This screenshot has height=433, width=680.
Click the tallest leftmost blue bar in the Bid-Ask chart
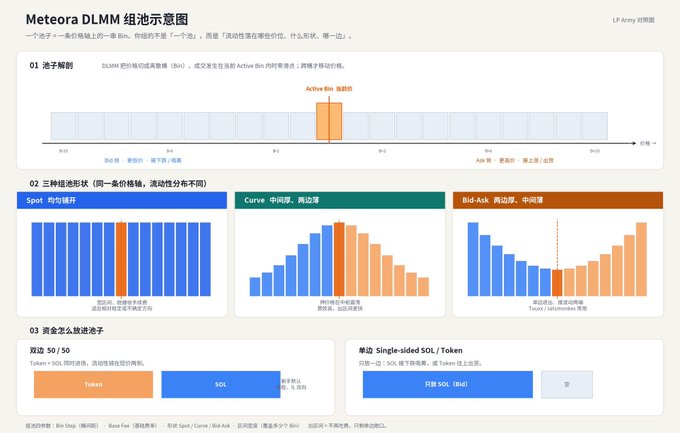(473, 259)
